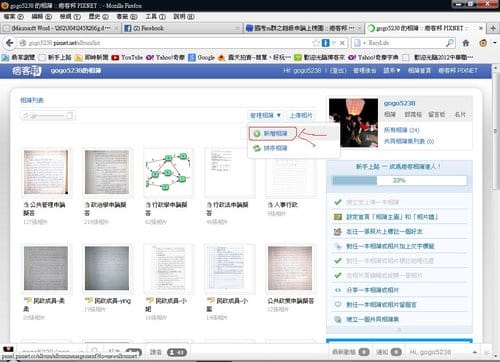Image resolution: width=500 pixels, height=362 pixels.
Task: Click the URL address field
Action: pyautogui.click(x=167, y=43)
